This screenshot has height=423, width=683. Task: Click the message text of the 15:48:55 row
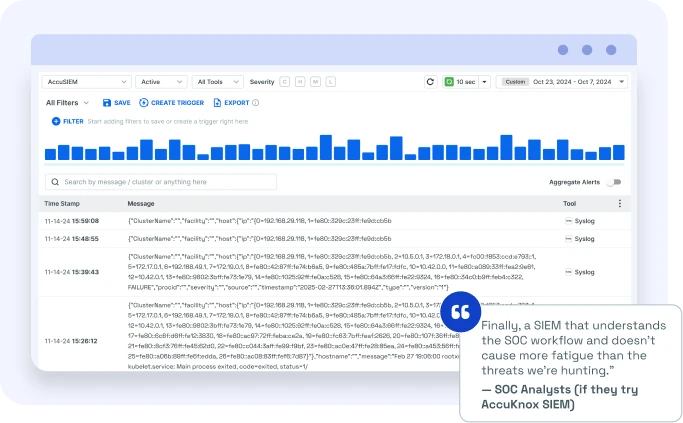click(260, 239)
